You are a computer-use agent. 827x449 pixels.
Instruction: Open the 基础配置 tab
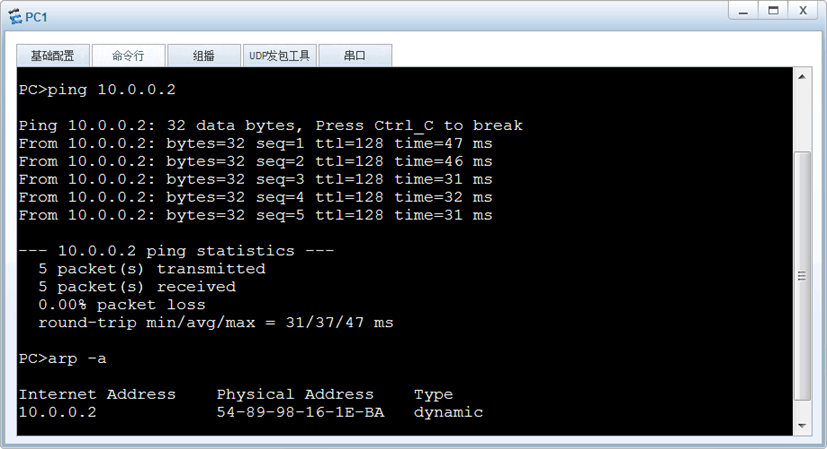[53, 55]
